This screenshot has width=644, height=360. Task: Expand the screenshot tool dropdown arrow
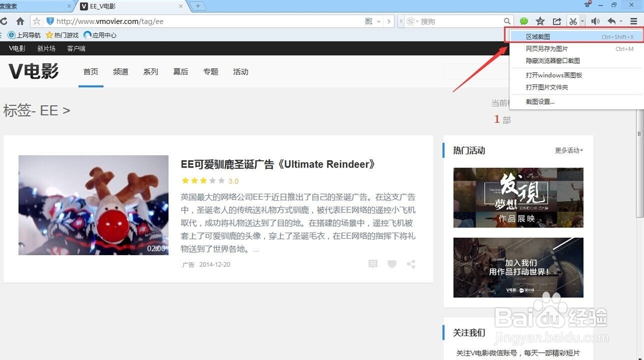582,21
